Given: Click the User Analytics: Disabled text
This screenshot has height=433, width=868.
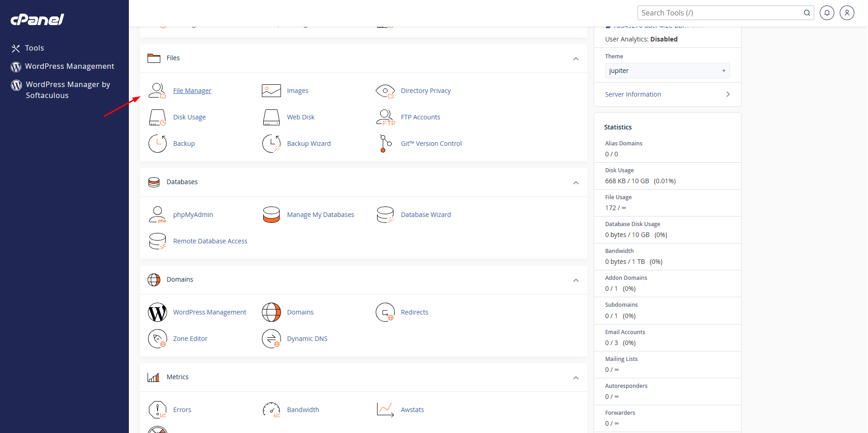Looking at the screenshot, I should (x=641, y=39).
